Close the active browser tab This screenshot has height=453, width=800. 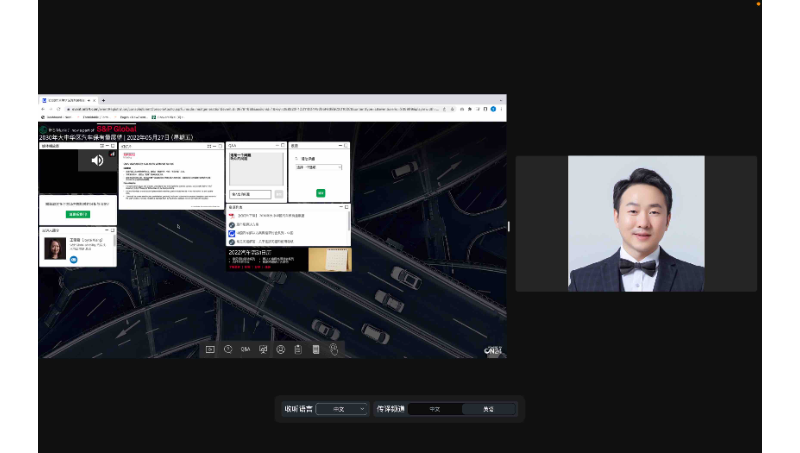94,100
